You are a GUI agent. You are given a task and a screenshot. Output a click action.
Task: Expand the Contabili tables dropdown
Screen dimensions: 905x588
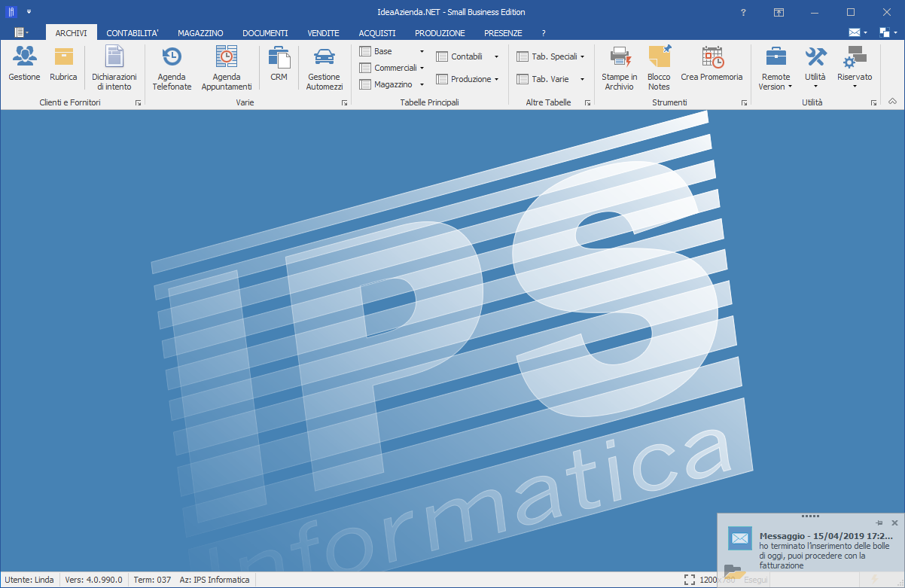[x=496, y=56]
